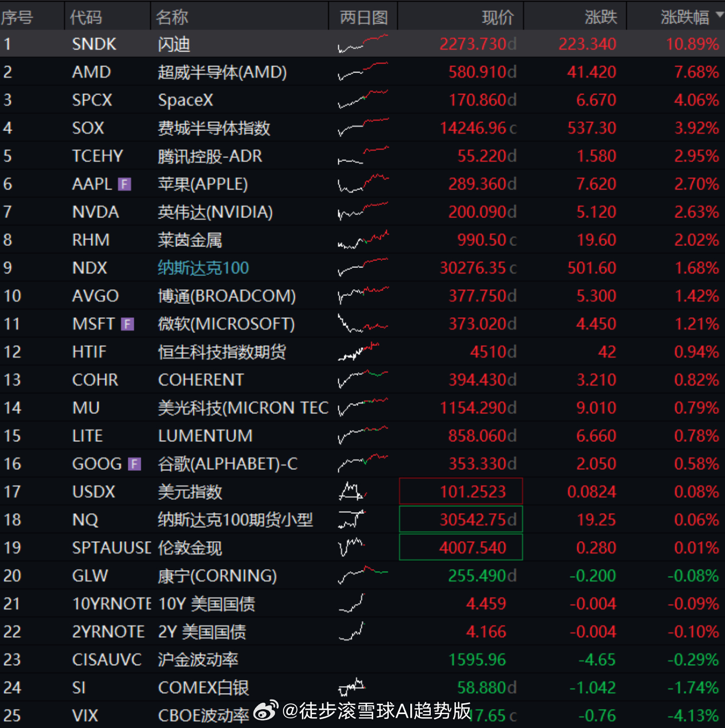725x728 pixels.
Task: Click the 两日图 column header
Action: pos(364,17)
